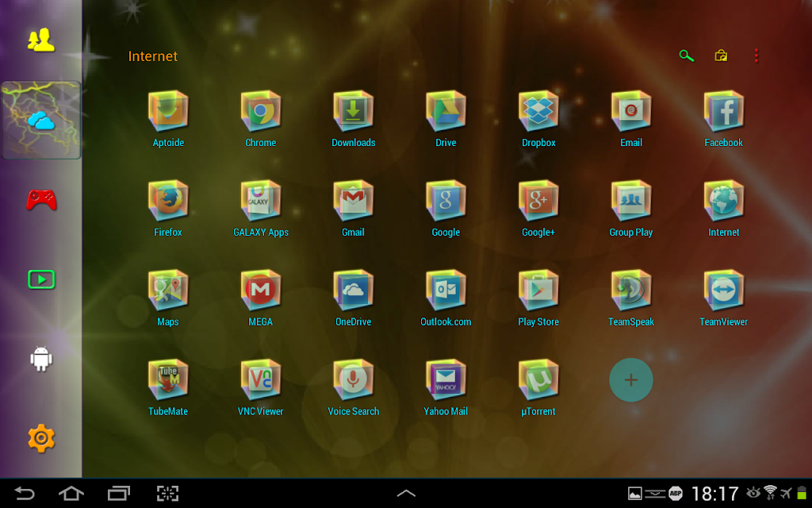Open TeamViewer
Viewport: 812px width, 508px height.
click(724, 291)
